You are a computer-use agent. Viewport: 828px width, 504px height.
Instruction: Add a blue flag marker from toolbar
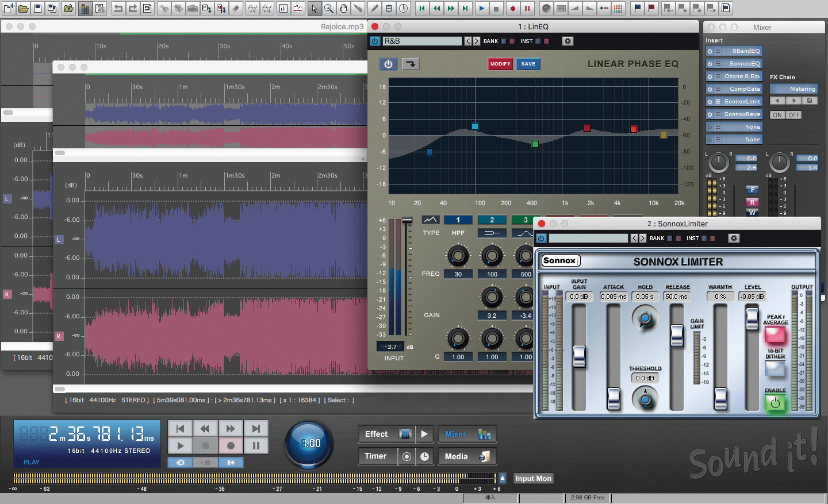point(637,9)
